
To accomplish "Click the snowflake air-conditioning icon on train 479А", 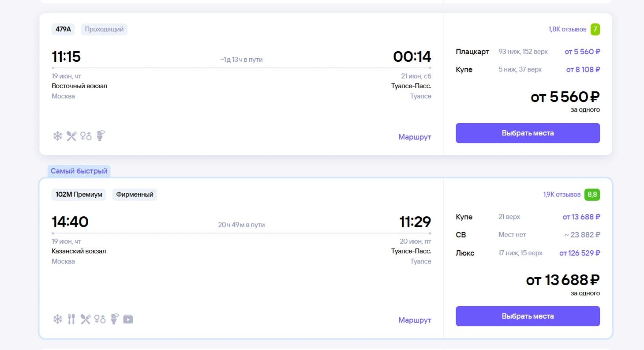I will pyautogui.click(x=58, y=136).
